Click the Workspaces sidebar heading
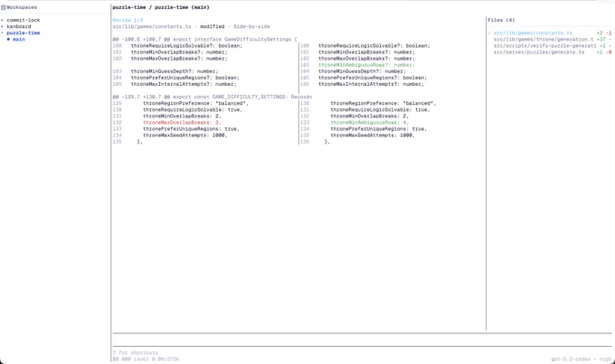 [x=22, y=7]
